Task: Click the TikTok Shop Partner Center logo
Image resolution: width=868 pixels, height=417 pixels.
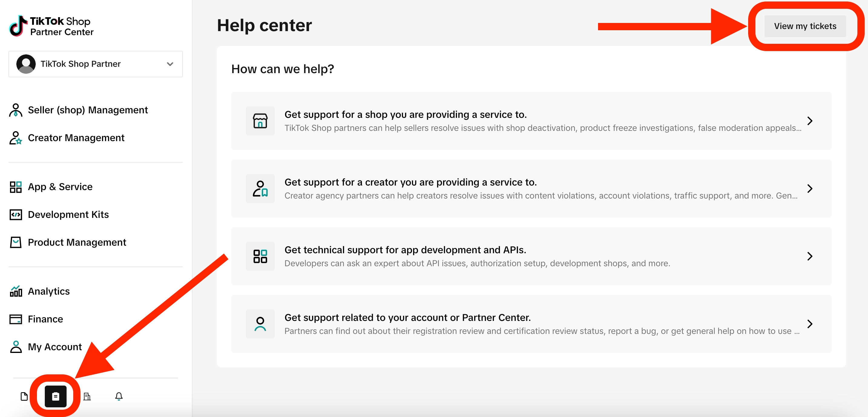Action: [x=51, y=26]
